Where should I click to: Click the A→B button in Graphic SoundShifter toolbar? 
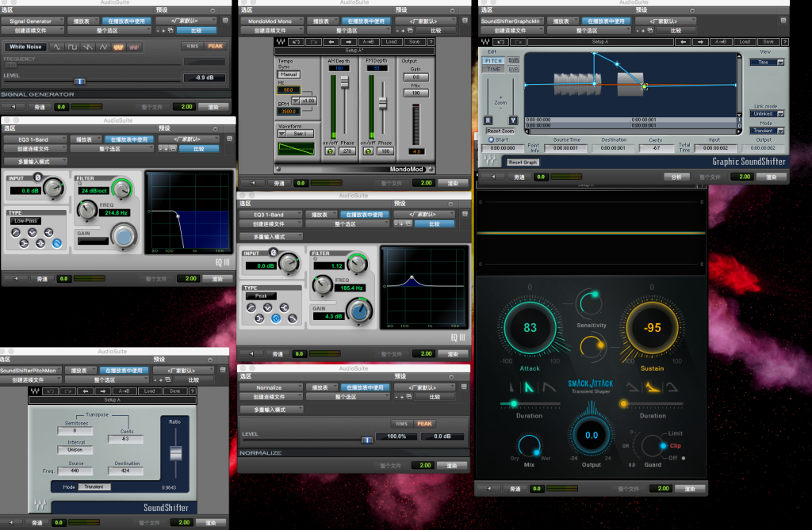coord(720,42)
